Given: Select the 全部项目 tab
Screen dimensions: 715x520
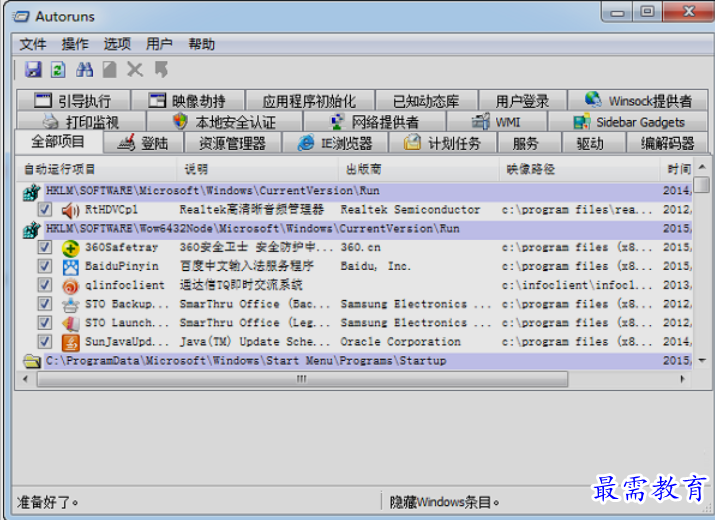Looking at the screenshot, I should 58,142.
